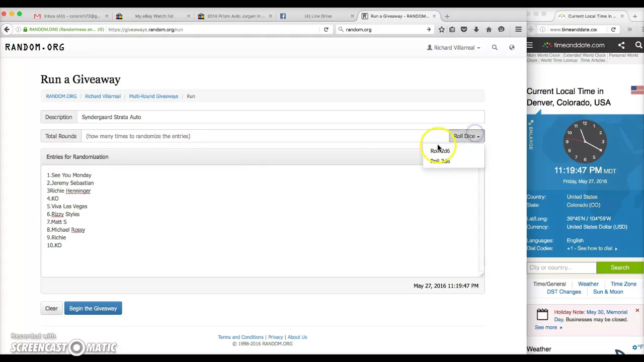Share the timeanddate page
Viewport: 644px width, 362px height.
(621, 45)
